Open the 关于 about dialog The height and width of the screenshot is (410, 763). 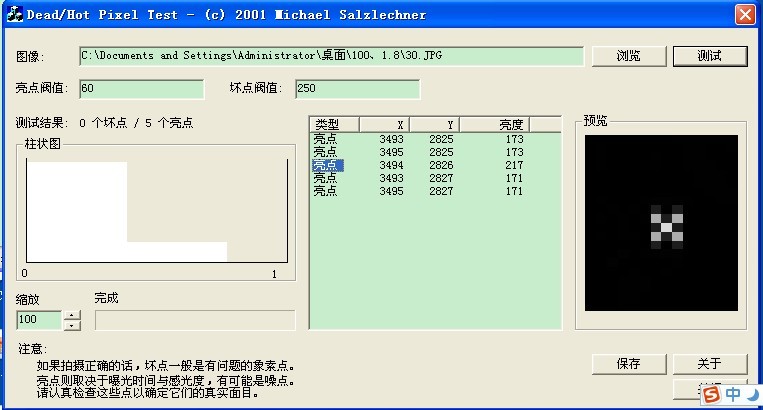click(x=709, y=364)
